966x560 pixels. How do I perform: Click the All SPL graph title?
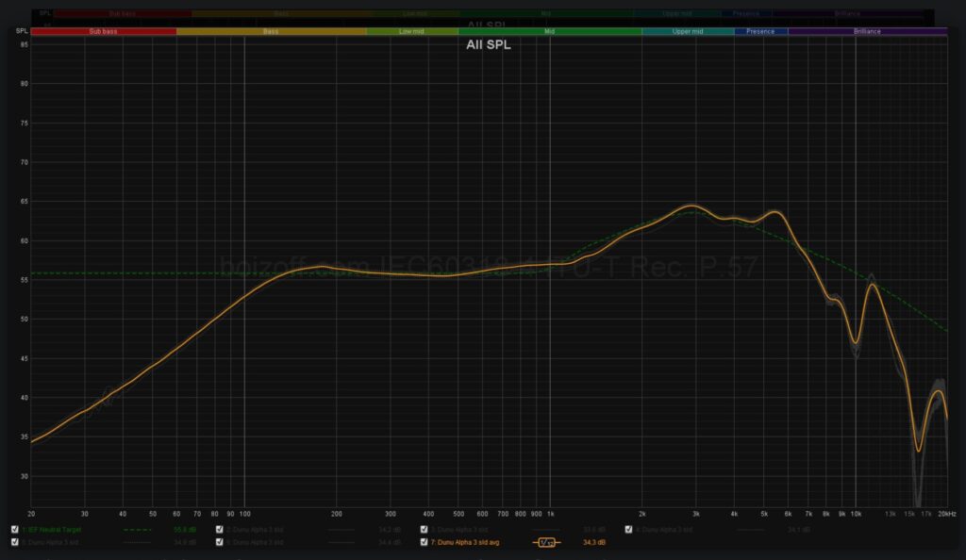coord(488,44)
